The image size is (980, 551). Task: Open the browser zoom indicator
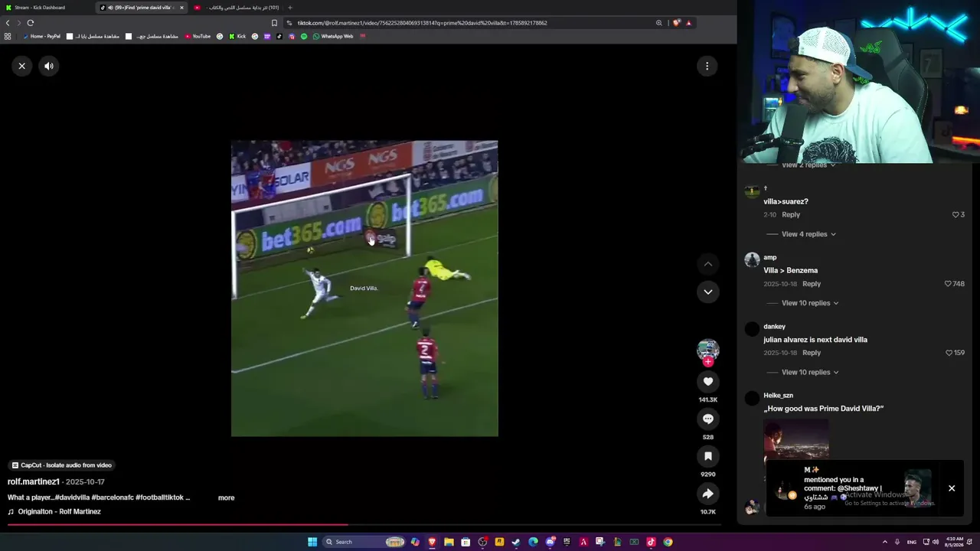coord(658,23)
